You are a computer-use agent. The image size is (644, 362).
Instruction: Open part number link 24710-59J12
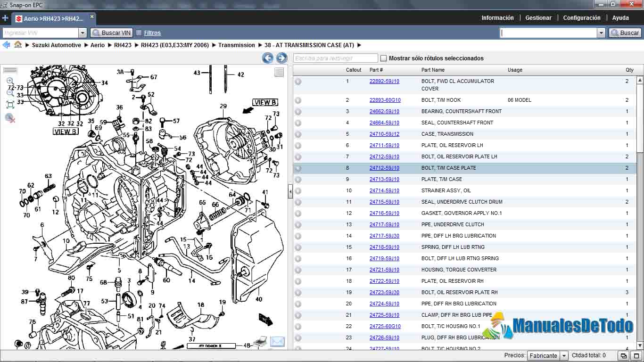[x=384, y=134]
